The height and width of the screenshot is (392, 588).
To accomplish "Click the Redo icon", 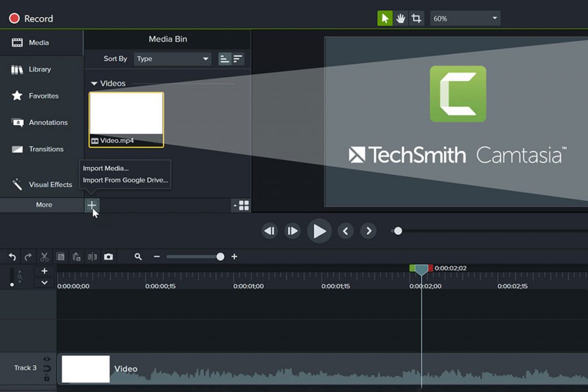I will click(27, 257).
